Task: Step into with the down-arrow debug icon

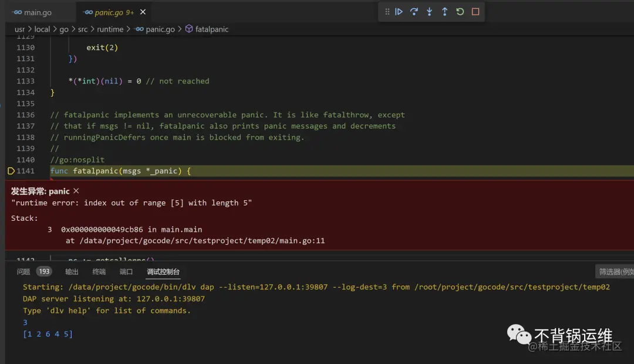Action: coord(429,12)
